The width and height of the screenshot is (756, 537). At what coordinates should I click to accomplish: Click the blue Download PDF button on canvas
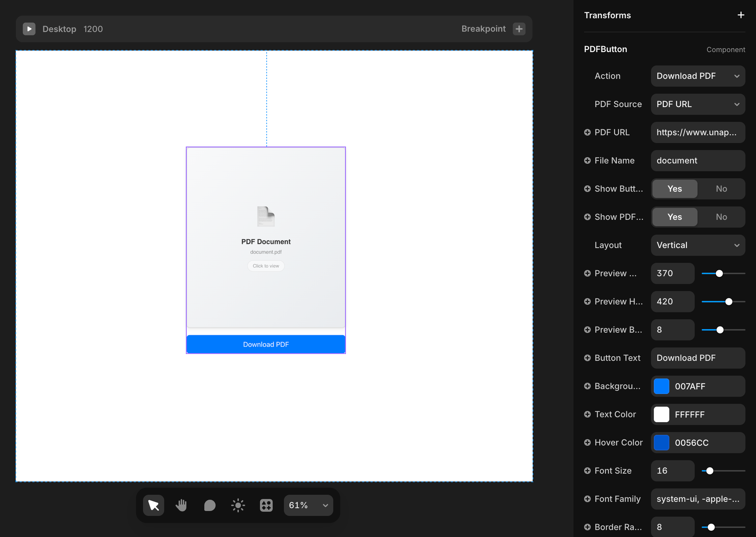(266, 344)
